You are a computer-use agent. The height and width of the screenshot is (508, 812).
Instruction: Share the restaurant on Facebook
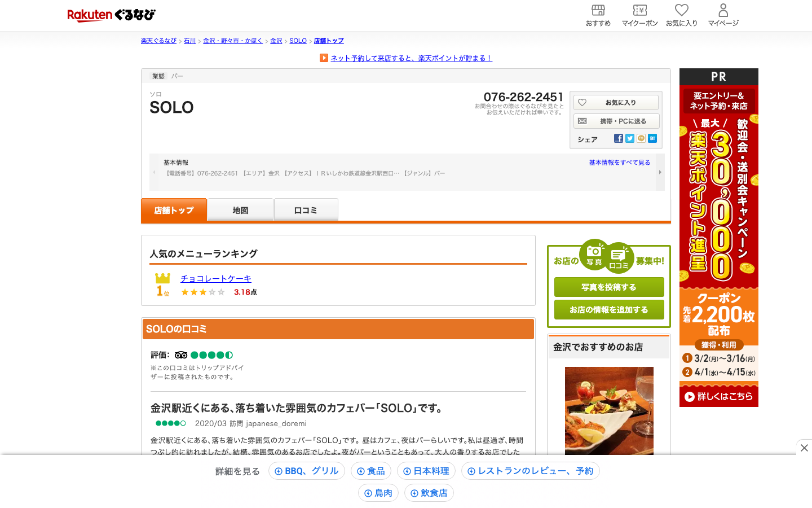pyautogui.click(x=618, y=138)
